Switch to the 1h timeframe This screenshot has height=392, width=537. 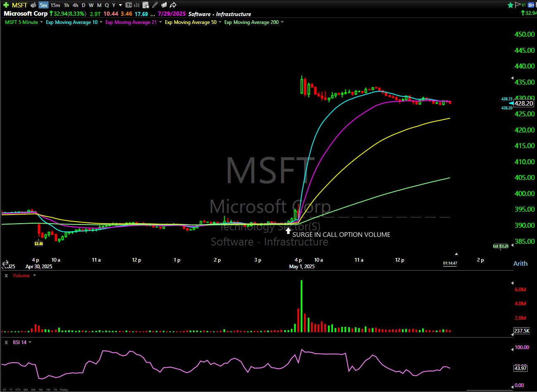(67, 5)
